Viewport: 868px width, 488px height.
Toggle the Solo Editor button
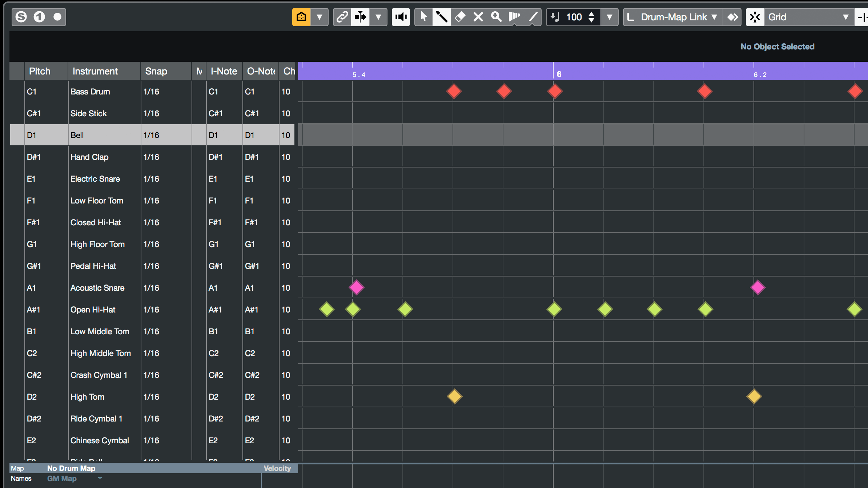tap(21, 17)
